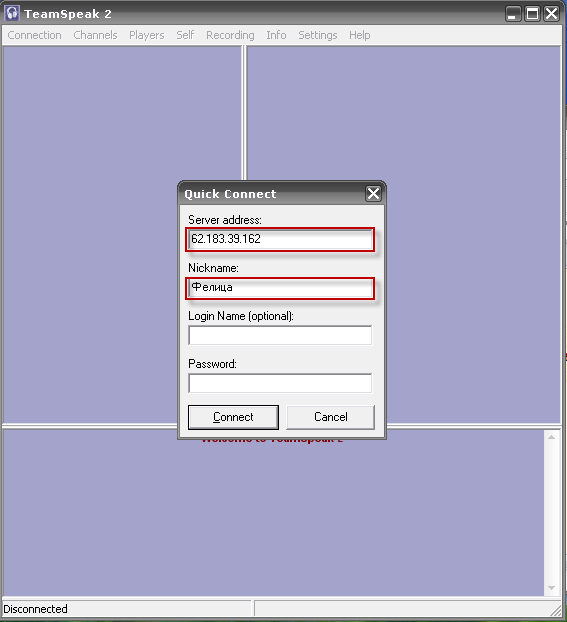The width and height of the screenshot is (567, 622).
Task: Click the Connect button
Action: tap(233, 417)
